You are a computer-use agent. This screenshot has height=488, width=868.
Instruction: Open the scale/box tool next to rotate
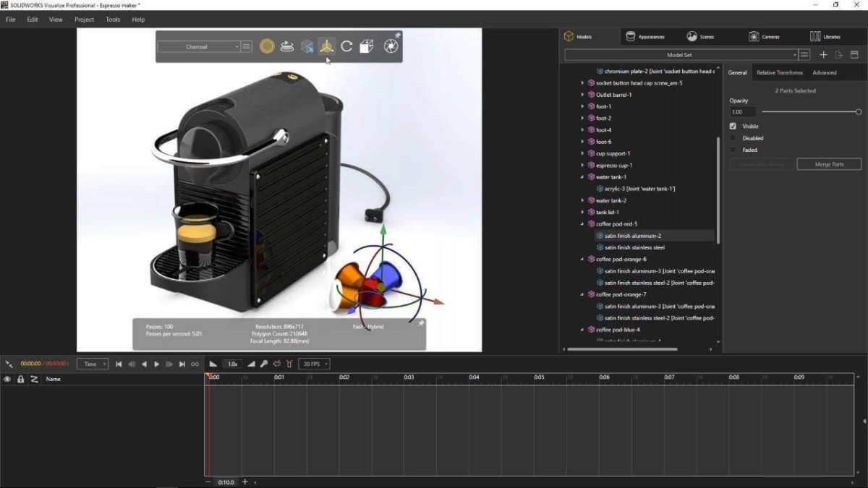point(366,46)
